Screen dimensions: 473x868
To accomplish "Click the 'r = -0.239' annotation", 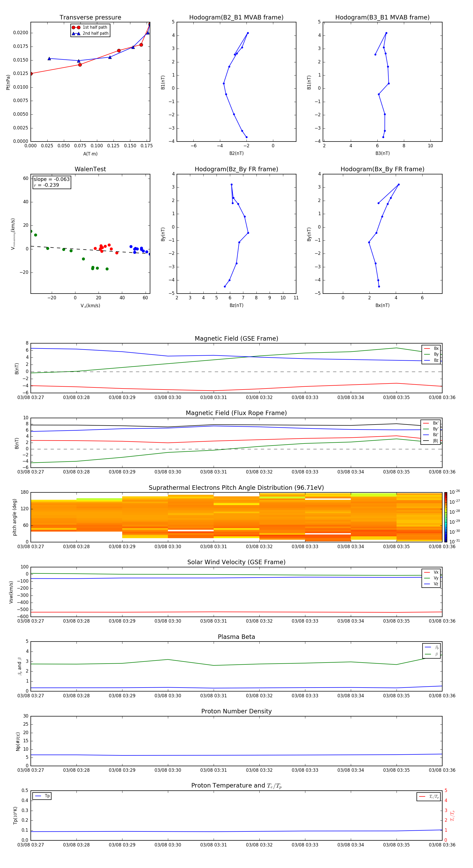I will (x=47, y=185).
